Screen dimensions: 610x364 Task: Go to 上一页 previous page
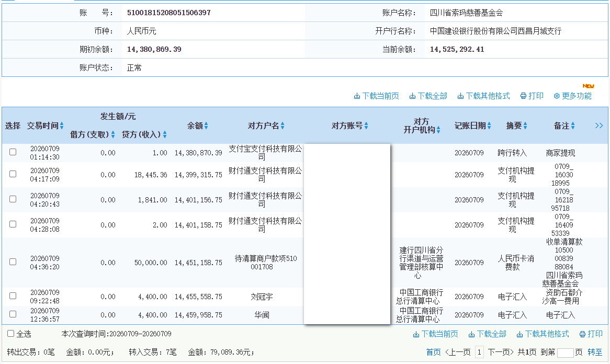click(x=458, y=352)
